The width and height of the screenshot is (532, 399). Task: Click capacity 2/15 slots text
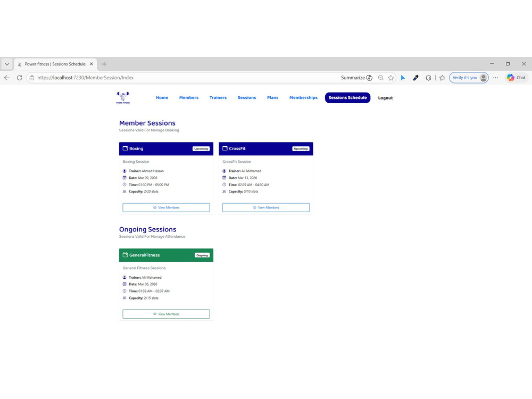point(151,298)
